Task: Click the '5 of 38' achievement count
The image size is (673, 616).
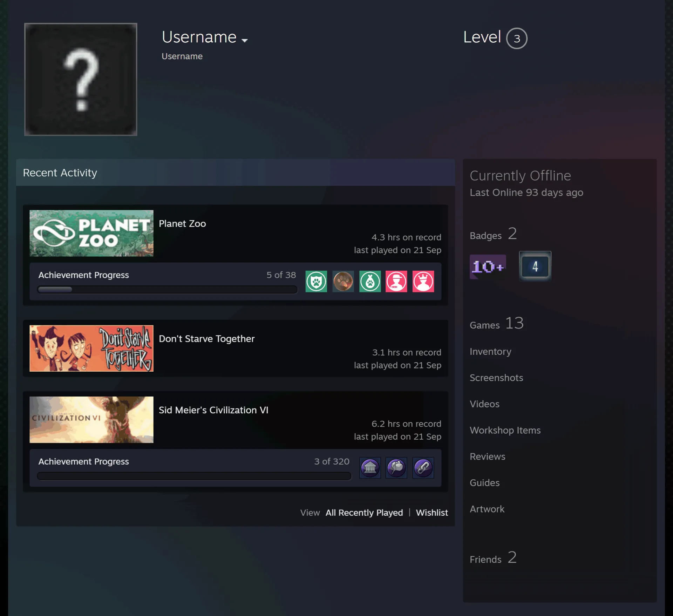Action: click(281, 275)
